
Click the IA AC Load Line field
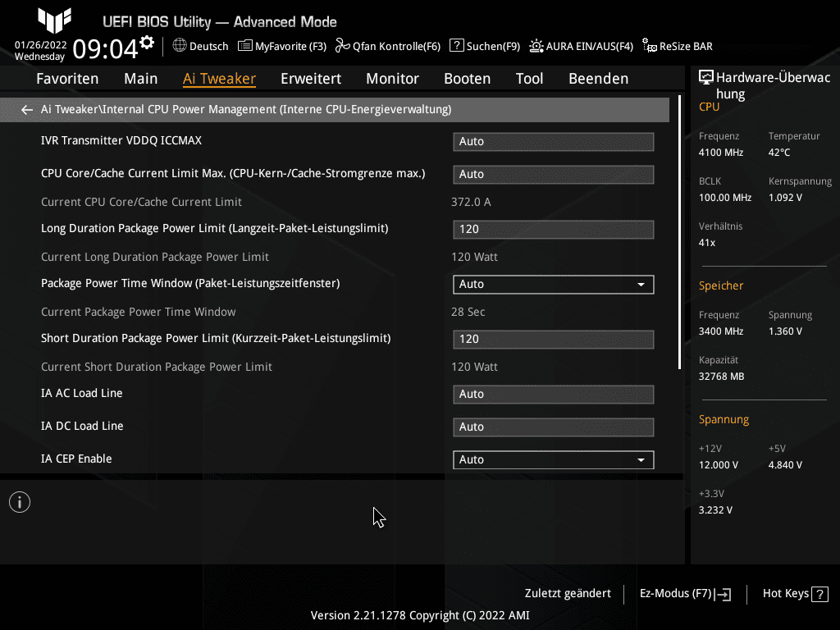[554, 395]
